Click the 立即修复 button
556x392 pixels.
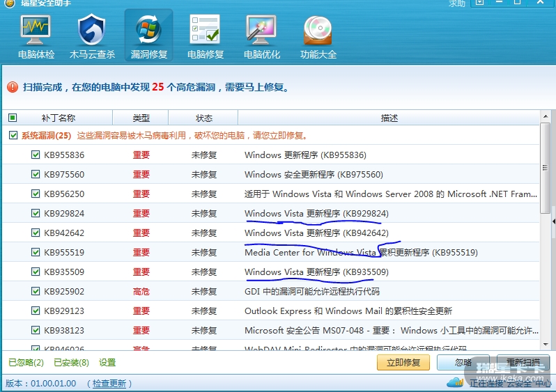[403, 362]
